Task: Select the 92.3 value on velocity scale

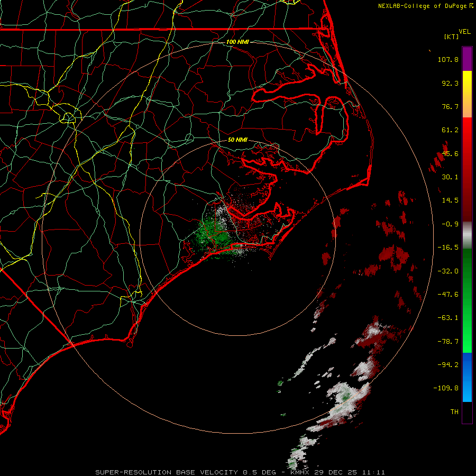Action: click(x=450, y=83)
